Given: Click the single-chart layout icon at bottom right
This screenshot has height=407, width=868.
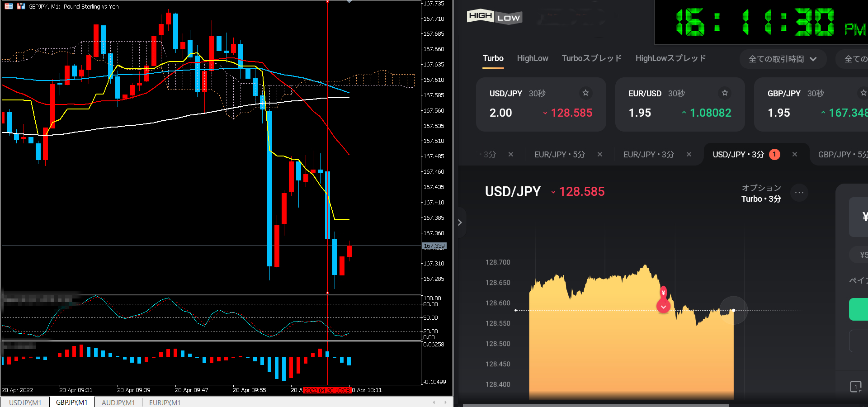Looking at the screenshot, I should [x=855, y=387].
